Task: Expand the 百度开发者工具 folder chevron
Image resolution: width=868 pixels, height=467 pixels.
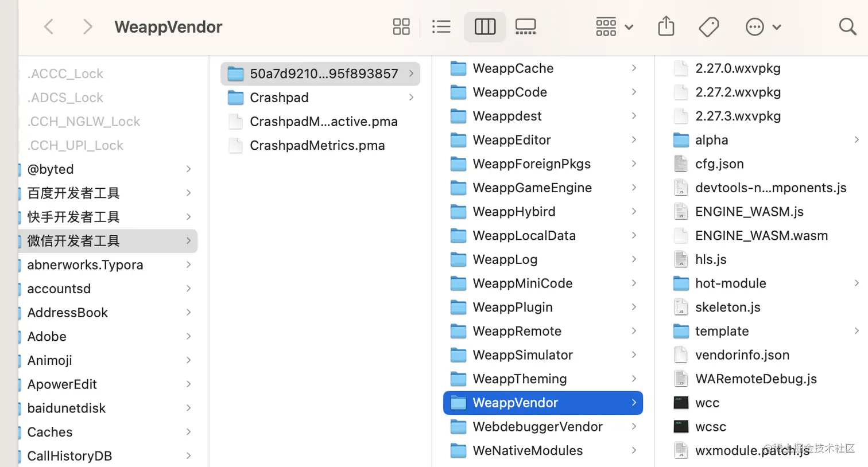Action: pyautogui.click(x=188, y=193)
